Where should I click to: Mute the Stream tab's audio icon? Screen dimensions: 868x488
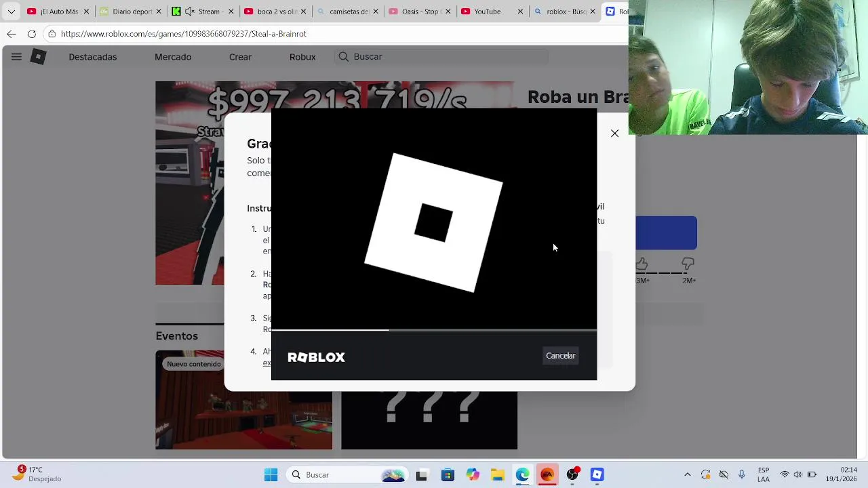pos(189,12)
